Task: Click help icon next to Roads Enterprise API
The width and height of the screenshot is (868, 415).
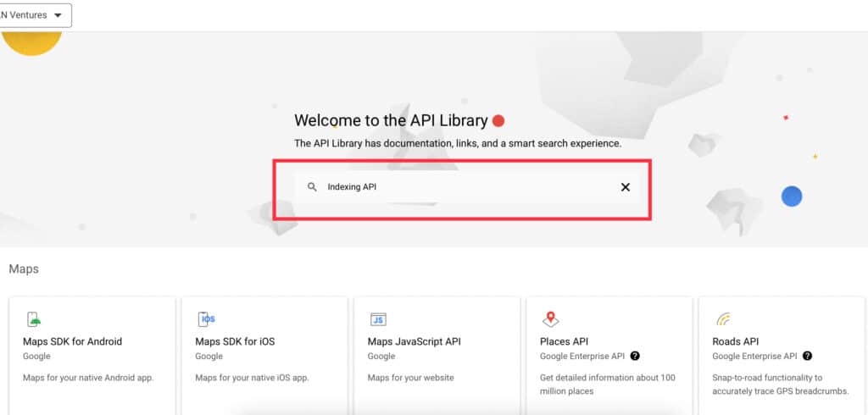Action: coord(807,357)
